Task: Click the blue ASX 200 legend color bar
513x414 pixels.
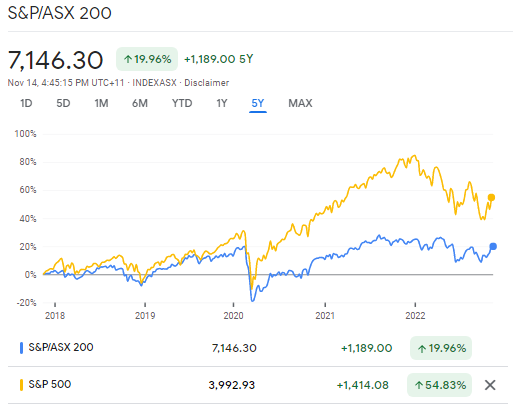Action: pyautogui.click(x=21, y=348)
